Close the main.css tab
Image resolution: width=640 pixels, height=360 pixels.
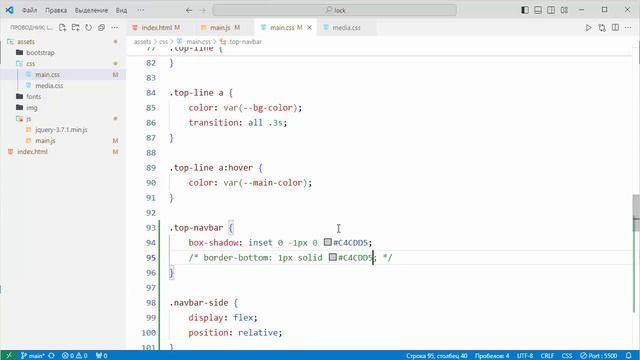309,27
